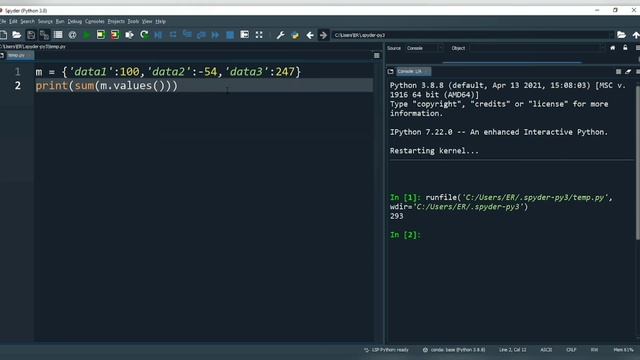Open the Help menu
This screenshot has width=640, height=360.
tap(161, 21)
